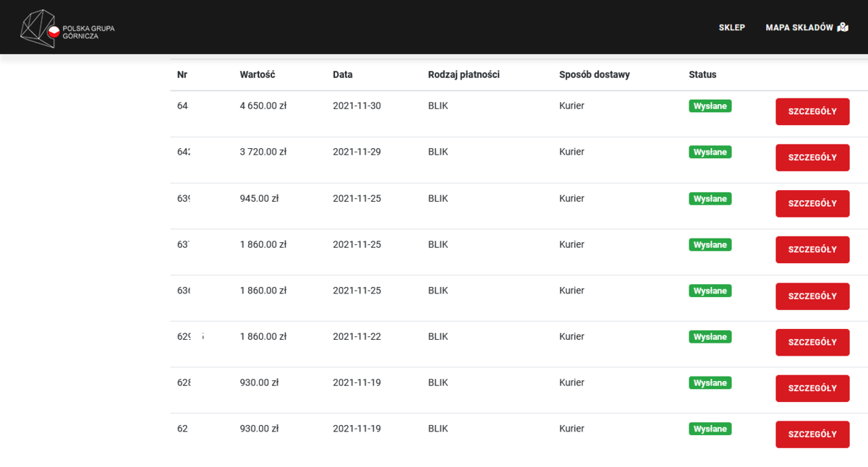Screen dimensions: 868x467
Task: Click the Rodzaj płatności column header
Action: tap(464, 74)
